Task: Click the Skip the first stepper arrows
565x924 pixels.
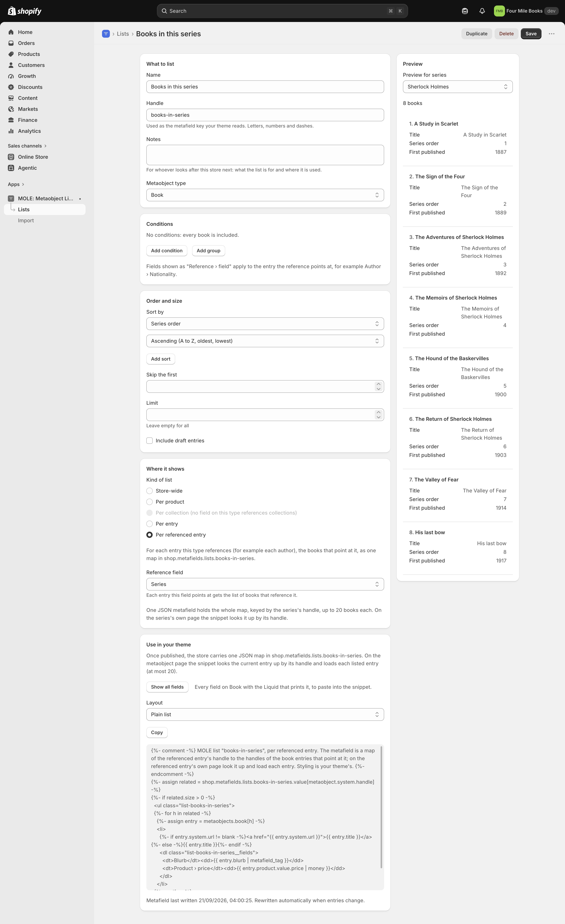Action: coord(378,387)
